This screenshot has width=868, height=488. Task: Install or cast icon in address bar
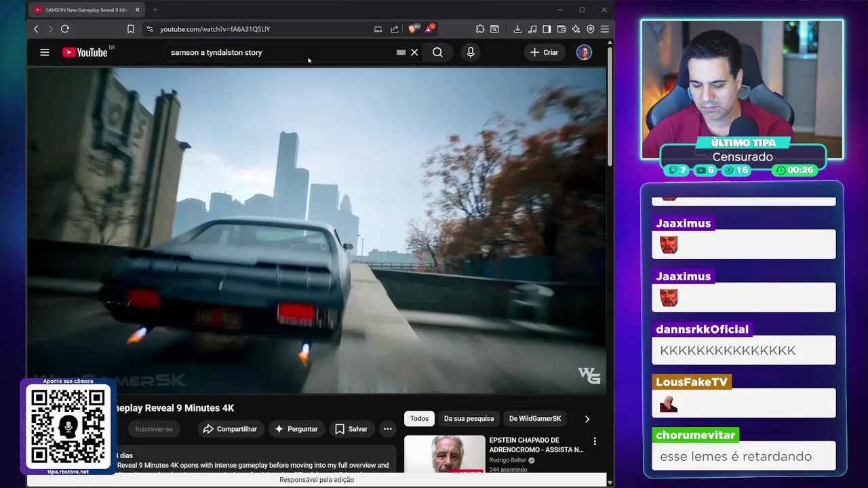(378, 29)
